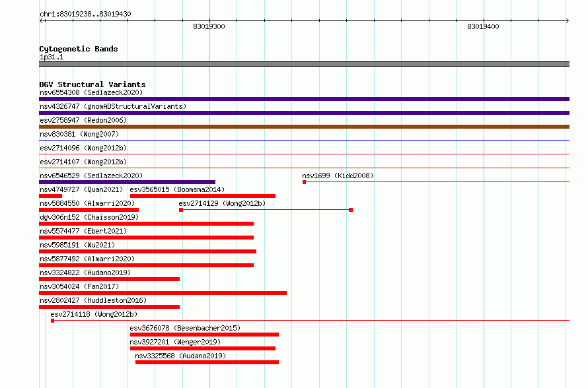Click the 1p31.1 band label

click(x=52, y=57)
